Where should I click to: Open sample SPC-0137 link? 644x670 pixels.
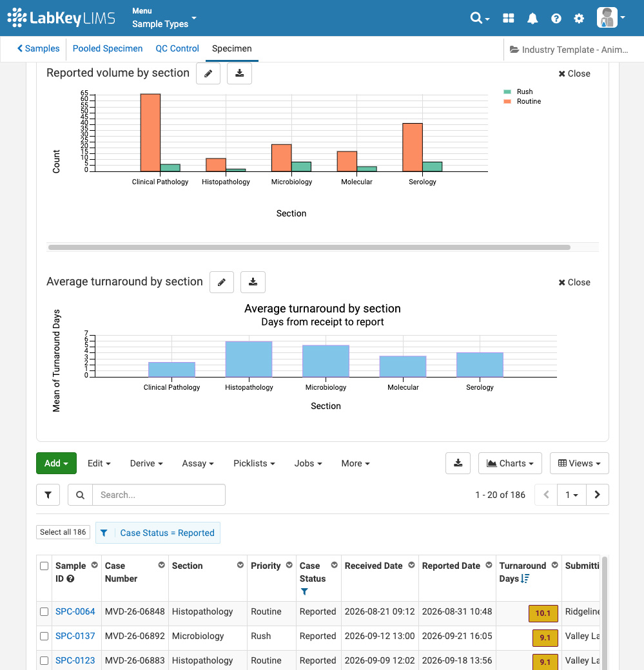(75, 636)
